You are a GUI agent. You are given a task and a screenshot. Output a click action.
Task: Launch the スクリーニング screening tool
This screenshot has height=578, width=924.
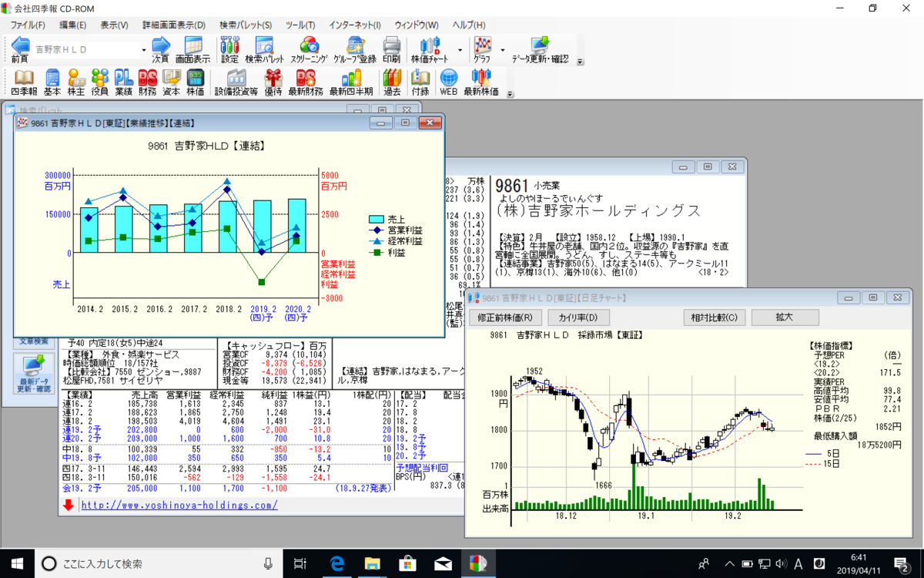click(310, 49)
